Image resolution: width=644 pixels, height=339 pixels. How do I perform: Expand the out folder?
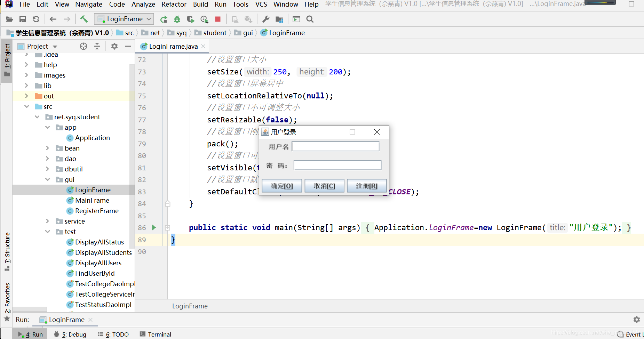[26, 96]
